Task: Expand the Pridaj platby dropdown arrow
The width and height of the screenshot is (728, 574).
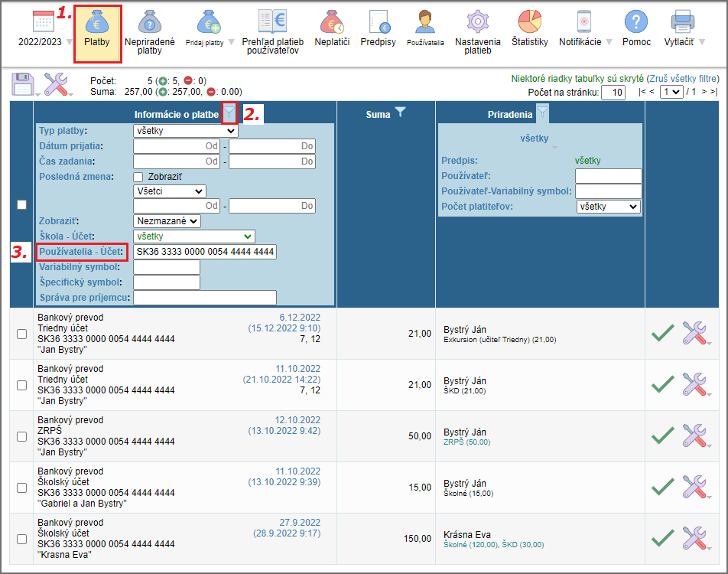Action: pos(231,42)
